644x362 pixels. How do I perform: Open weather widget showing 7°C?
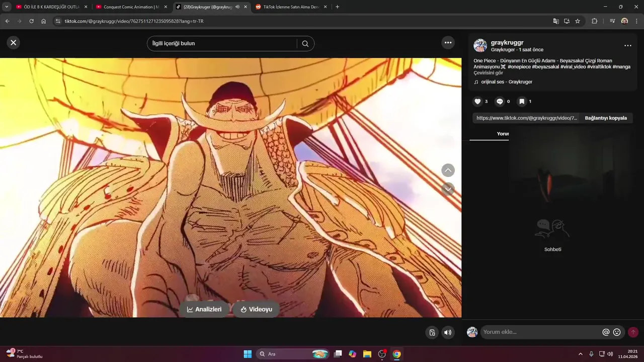pyautogui.click(x=24, y=354)
